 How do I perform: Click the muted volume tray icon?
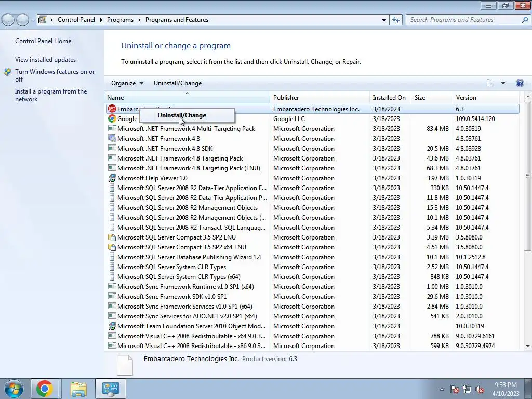(480, 389)
